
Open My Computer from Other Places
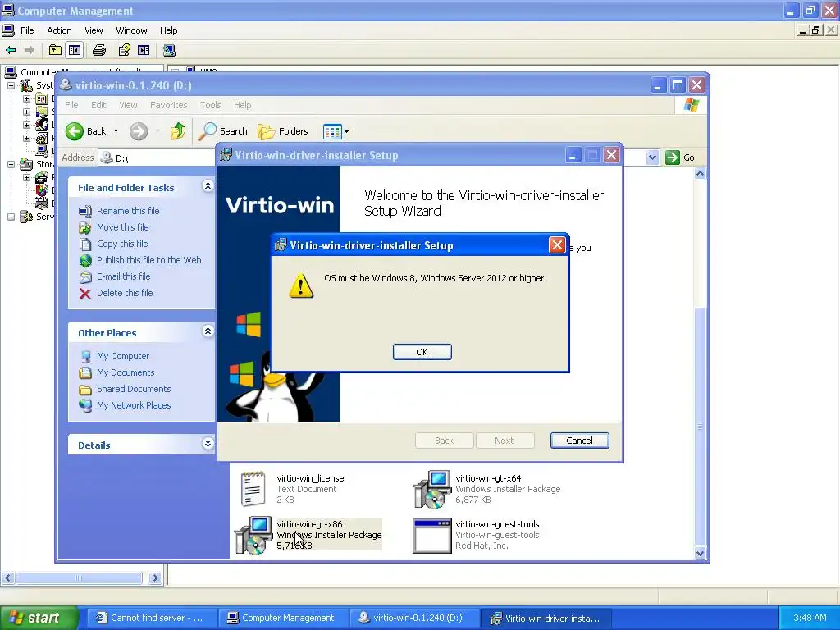click(x=123, y=356)
